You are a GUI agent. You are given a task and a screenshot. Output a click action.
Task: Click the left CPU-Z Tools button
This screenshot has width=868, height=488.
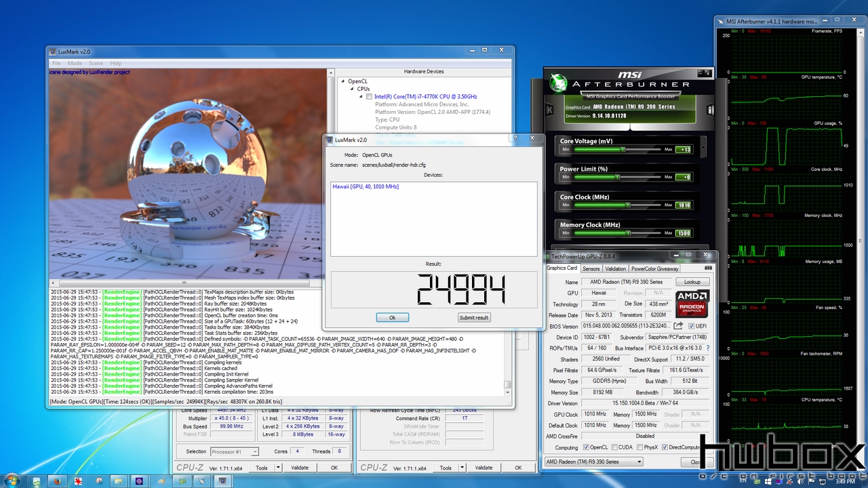262,468
